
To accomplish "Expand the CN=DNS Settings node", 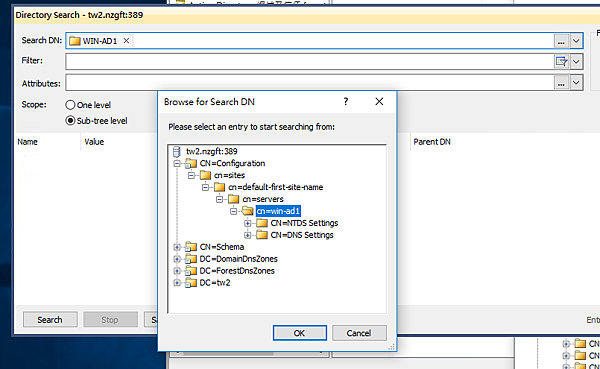I will 248,235.
